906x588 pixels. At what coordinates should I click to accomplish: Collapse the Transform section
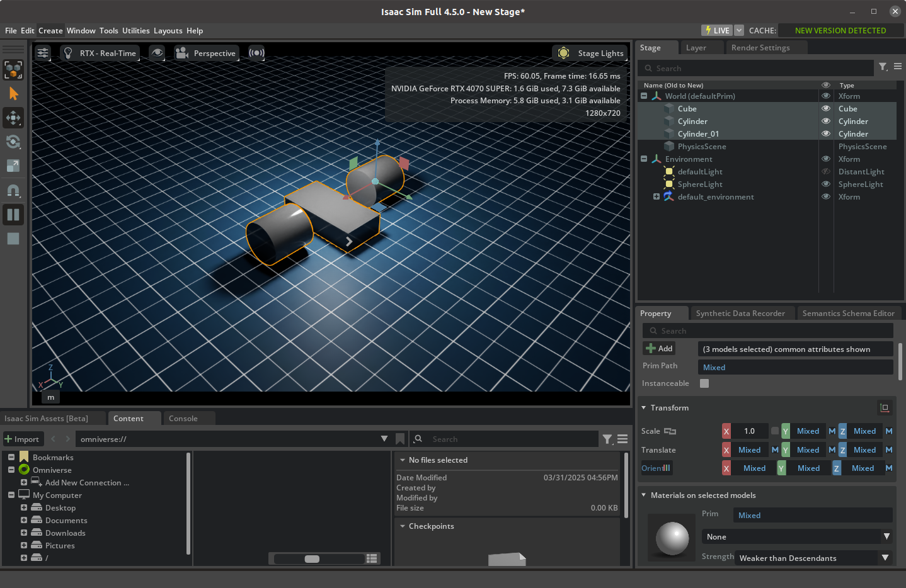pos(644,408)
